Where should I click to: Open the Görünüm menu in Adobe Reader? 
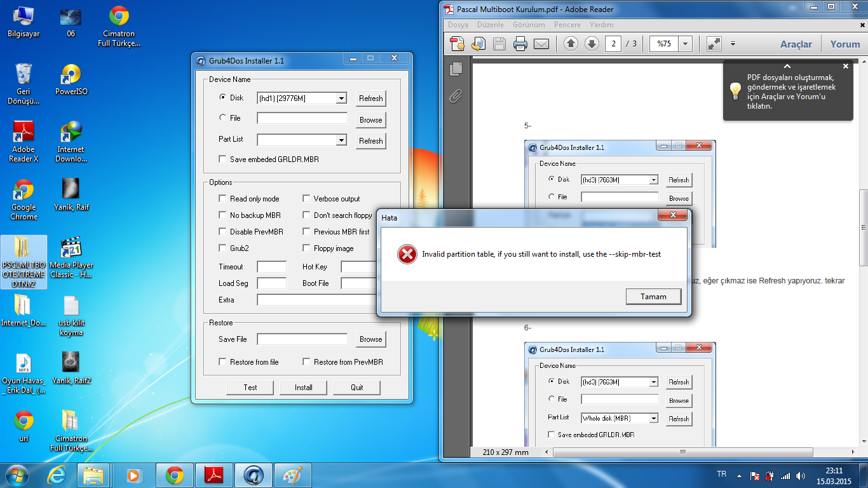pyautogui.click(x=529, y=25)
